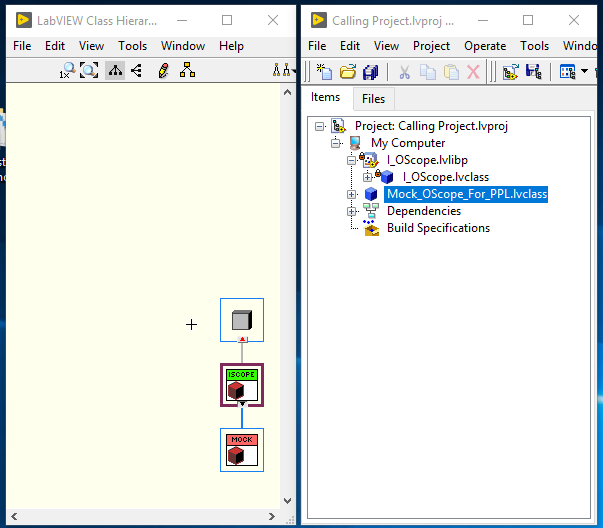Click red up-arrow under LabVIEW Object node
This screenshot has height=528, width=603.
click(x=242, y=339)
